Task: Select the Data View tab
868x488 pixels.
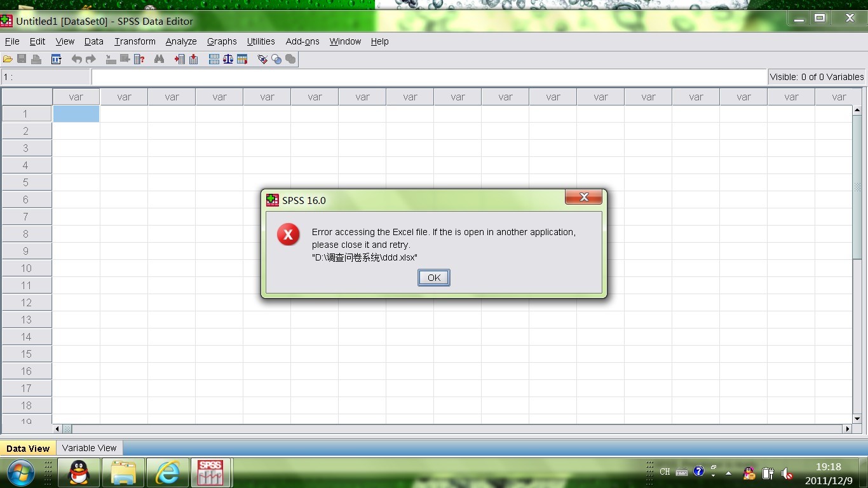Action: point(28,448)
